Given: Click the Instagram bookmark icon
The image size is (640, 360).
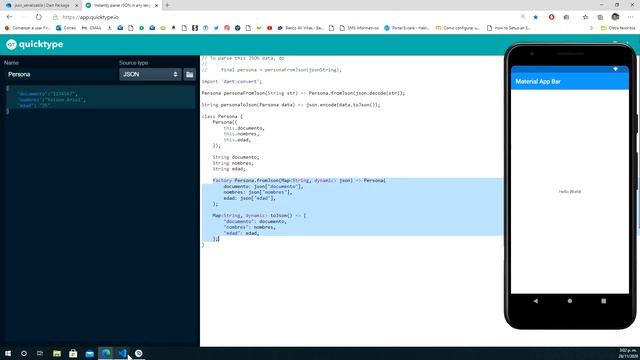Looking at the screenshot, I should 227,28.
